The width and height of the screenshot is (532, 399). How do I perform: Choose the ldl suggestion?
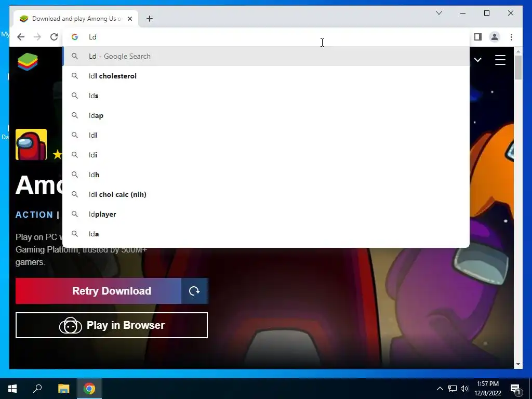click(x=266, y=135)
